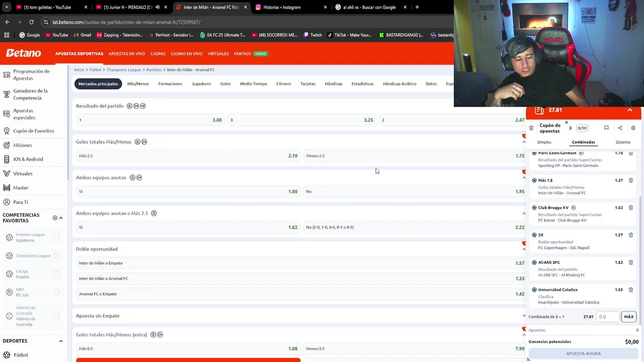The height and width of the screenshot is (362, 644).
Task: Expand Apuesta sin Empate market
Action: pyautogui.click(x=524, y=316)
